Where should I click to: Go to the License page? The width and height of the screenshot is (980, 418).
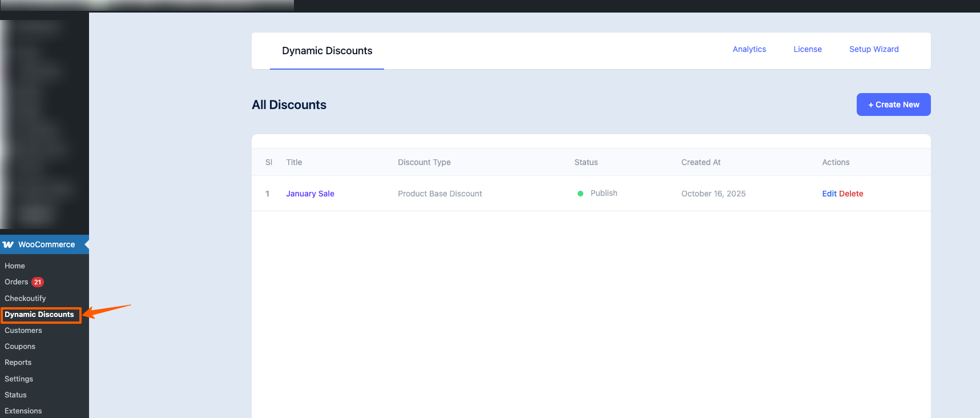point(808,49)
